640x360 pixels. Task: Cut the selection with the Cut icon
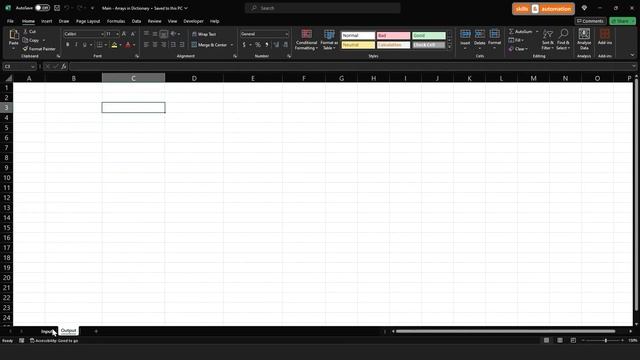pyautogui.click(x=29, y=31)
